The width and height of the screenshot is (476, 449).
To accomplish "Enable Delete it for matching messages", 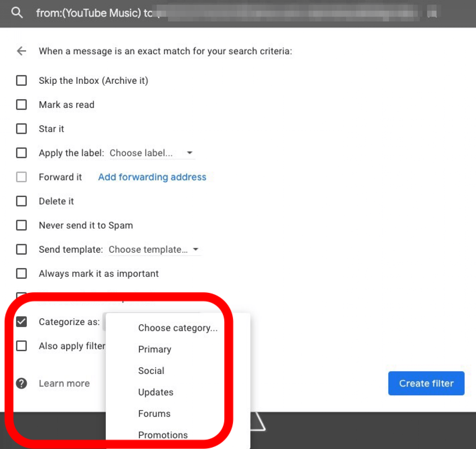I will 21,201.
